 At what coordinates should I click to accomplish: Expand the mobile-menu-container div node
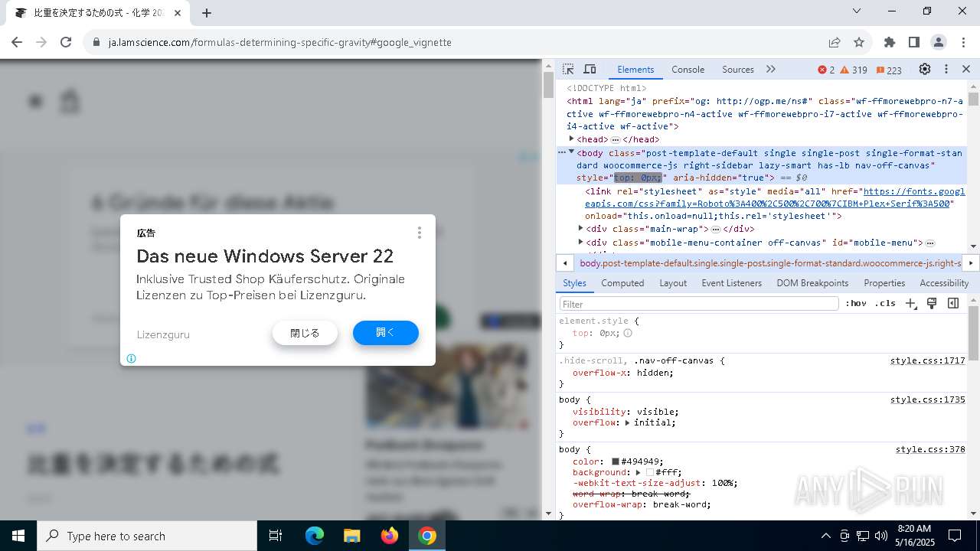(x=580, y=242)
